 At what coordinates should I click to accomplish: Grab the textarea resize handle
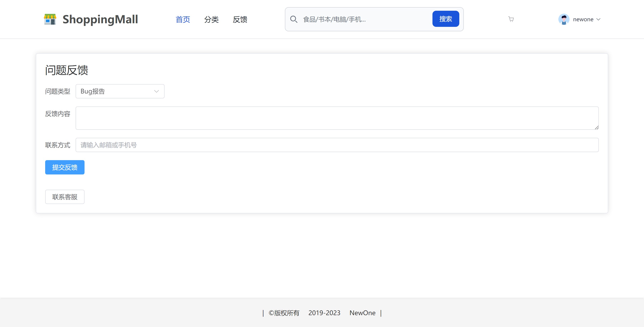coord(597,127)
